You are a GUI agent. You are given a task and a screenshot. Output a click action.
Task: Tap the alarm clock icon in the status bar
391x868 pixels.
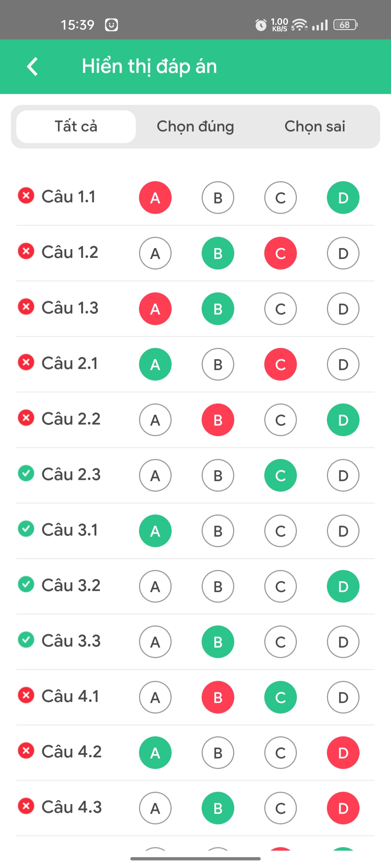pos(261,25)
